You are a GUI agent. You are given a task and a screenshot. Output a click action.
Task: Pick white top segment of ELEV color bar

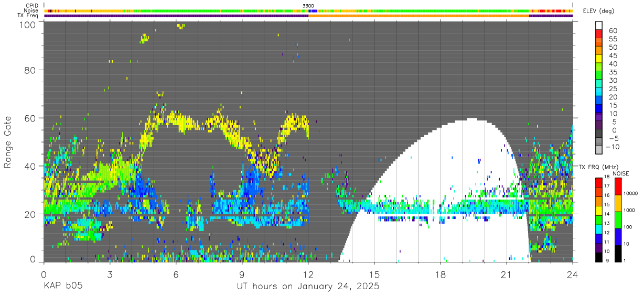point(599,26)
